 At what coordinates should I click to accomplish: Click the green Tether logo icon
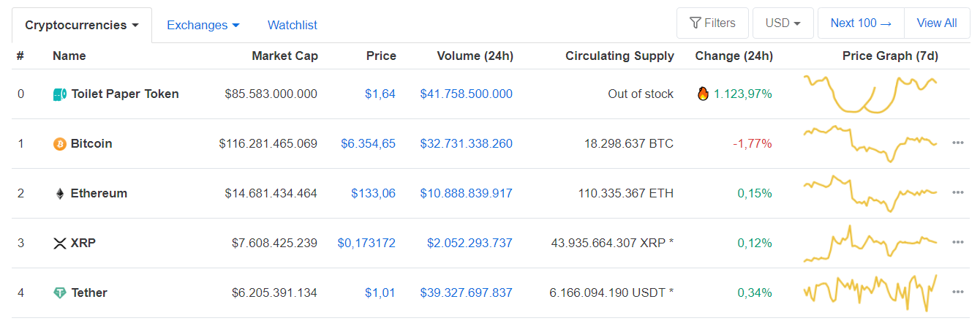pos(60,293)
